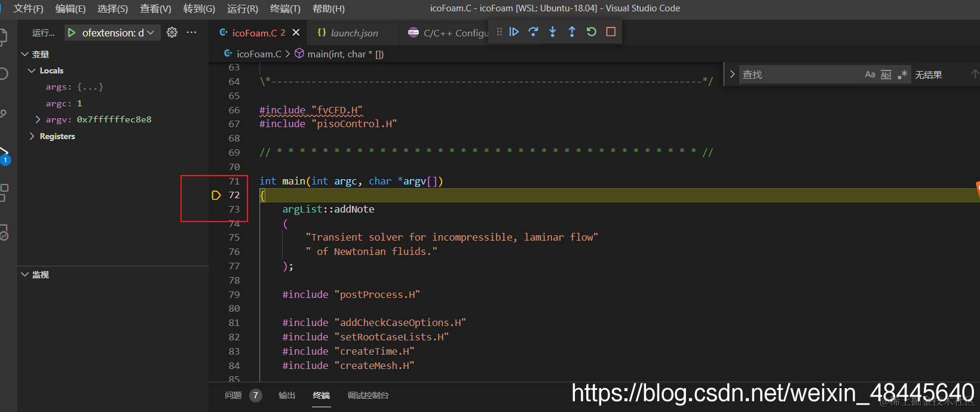Expand the argv variable

38,119
